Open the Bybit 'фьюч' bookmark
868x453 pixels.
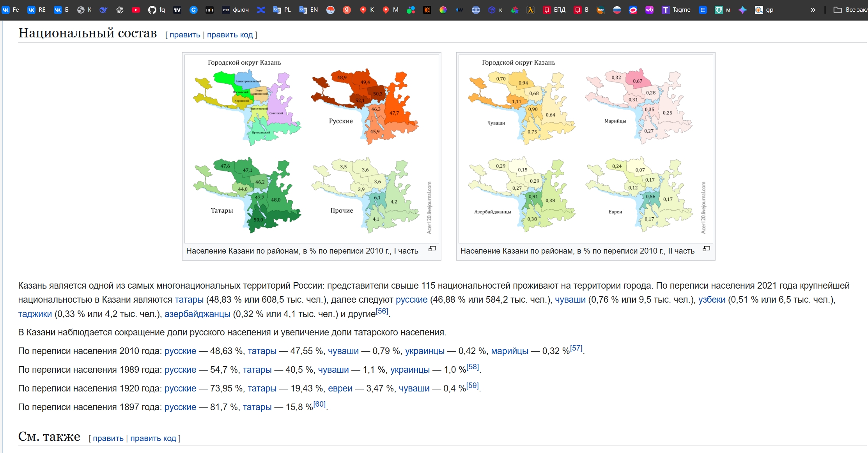coord(236,10)
